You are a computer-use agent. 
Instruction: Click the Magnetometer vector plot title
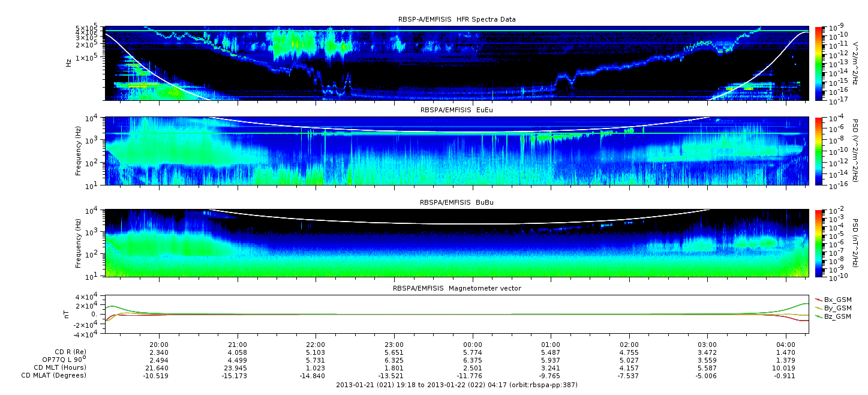click(x=456, y=288)
